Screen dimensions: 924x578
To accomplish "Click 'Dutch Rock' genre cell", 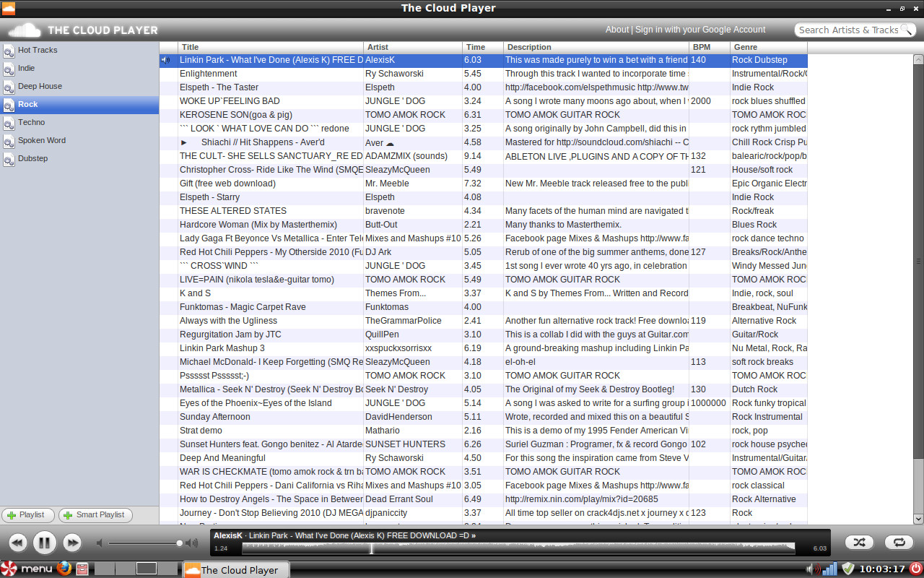I will (769, 389).
